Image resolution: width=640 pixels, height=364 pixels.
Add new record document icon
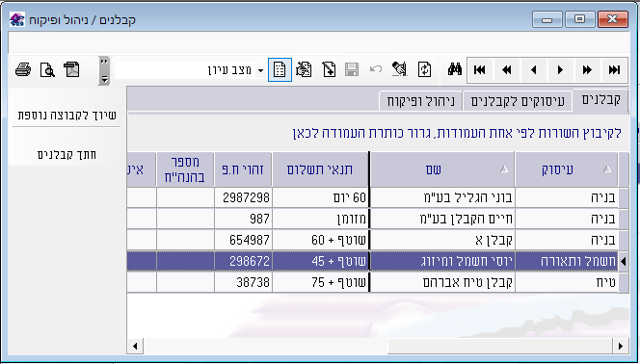coord(329,69)
